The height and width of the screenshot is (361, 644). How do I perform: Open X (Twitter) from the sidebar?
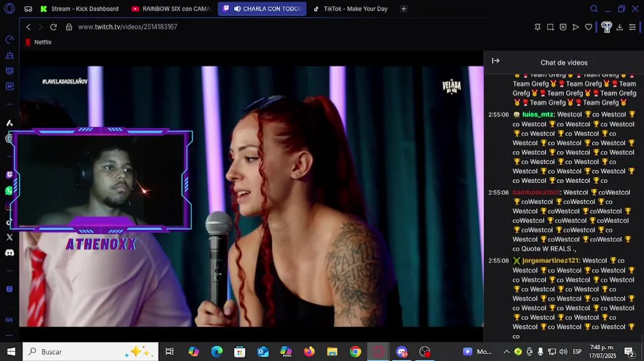point(10,237)
